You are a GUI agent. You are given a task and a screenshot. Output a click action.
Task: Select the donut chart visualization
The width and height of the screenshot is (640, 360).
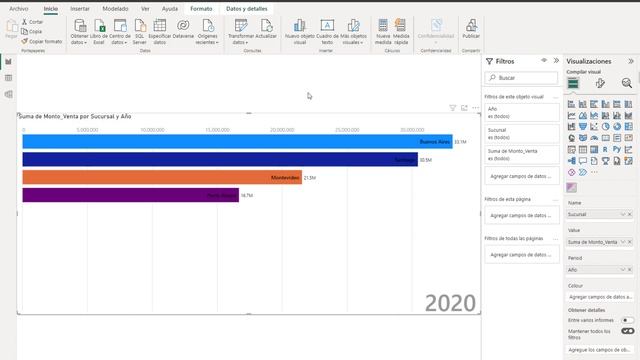617,127
